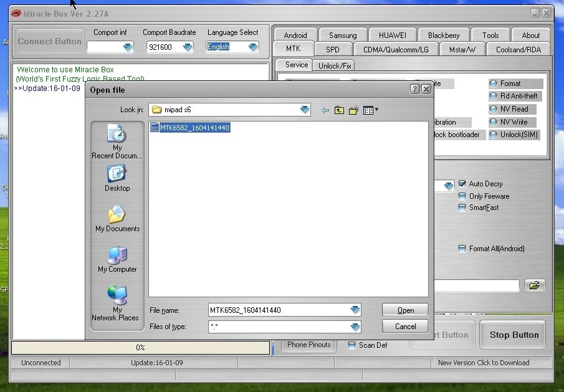Image resolution: width=564 pixels, height=392 pixels.
Task: Open Phone Pinouts
Action: tap(309, 345)
